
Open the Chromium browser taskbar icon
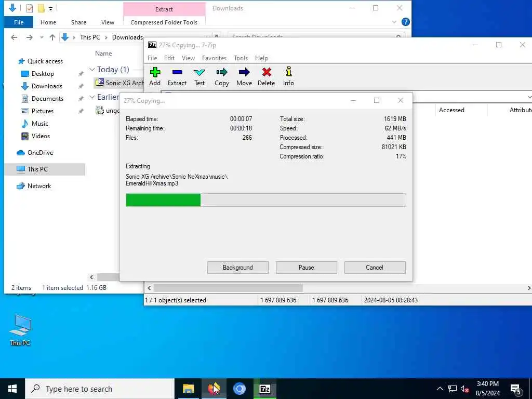239,389
